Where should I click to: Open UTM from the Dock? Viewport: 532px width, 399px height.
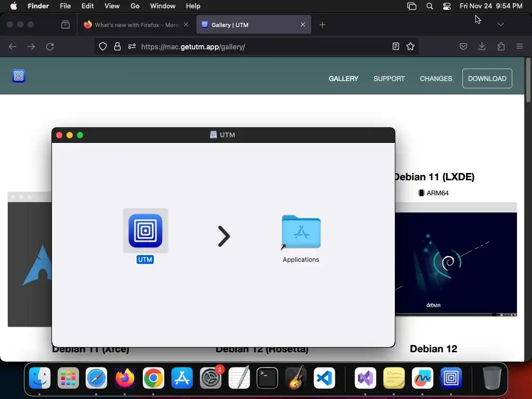(451, 378)
